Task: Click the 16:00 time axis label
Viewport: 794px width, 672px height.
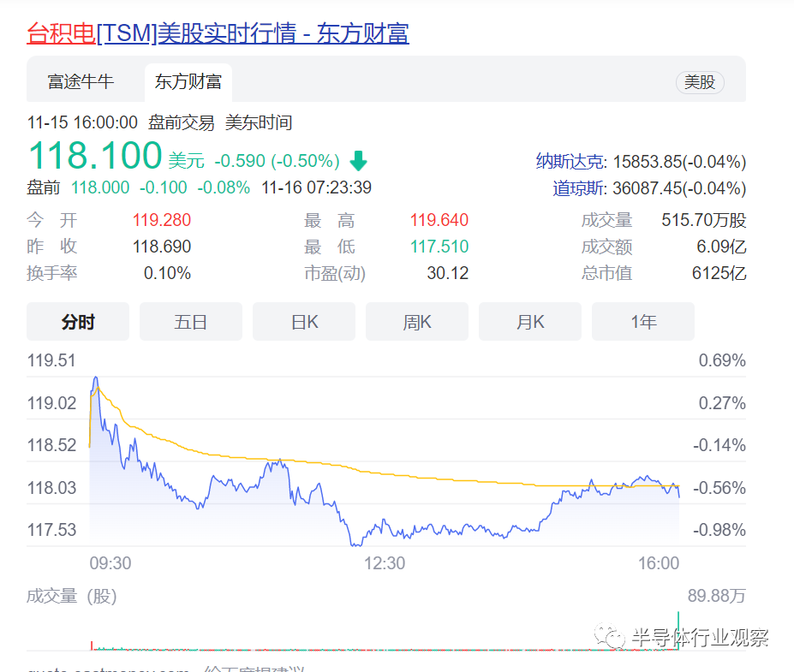Action: pos(659,563)
